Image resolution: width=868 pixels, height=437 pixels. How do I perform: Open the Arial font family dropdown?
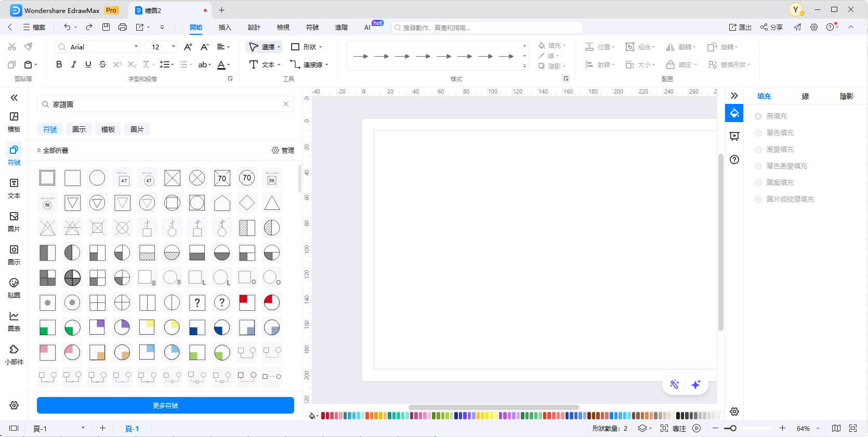point(98,47)
